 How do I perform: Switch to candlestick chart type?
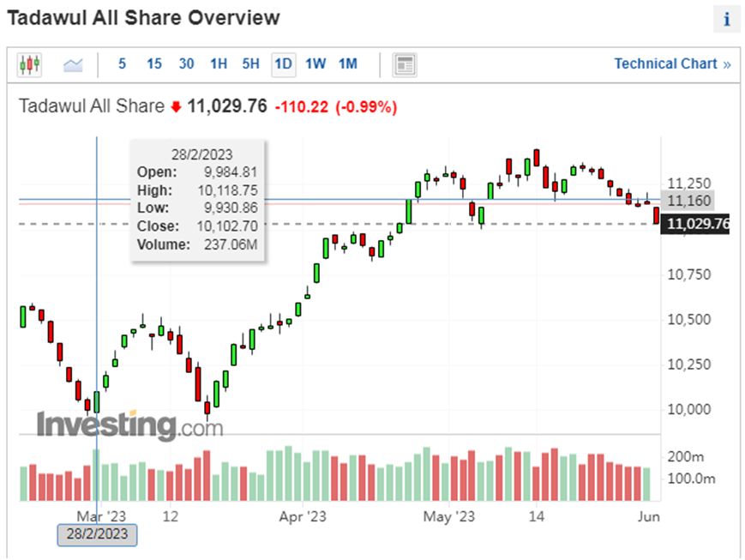pyautogui.click(x=29, y=63)
